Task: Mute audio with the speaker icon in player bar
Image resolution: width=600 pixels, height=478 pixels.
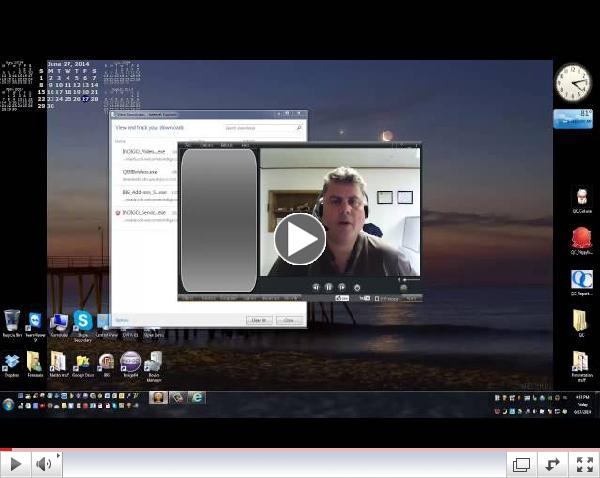Action: (44, 464)
